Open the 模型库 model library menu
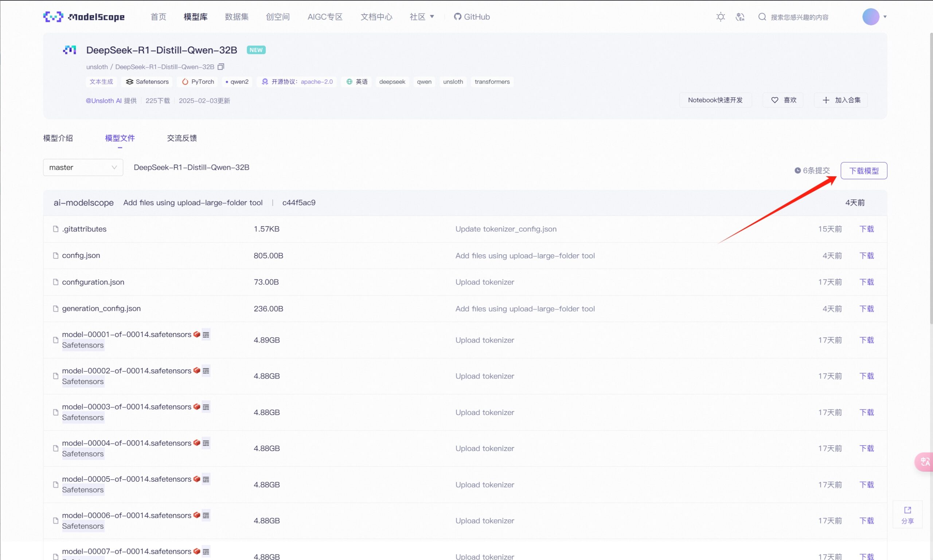Image resolution: width=933 pixels, height=560 pixels. [195, 17]
